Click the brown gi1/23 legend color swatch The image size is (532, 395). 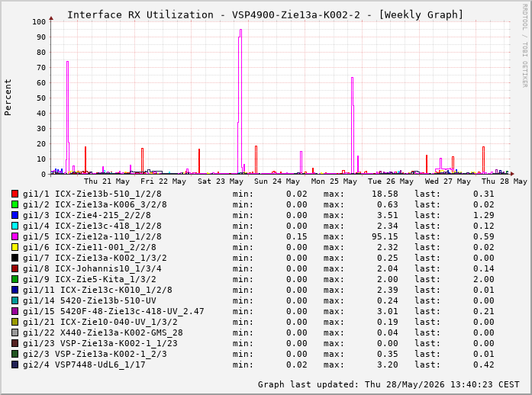(x=15, y=343)
